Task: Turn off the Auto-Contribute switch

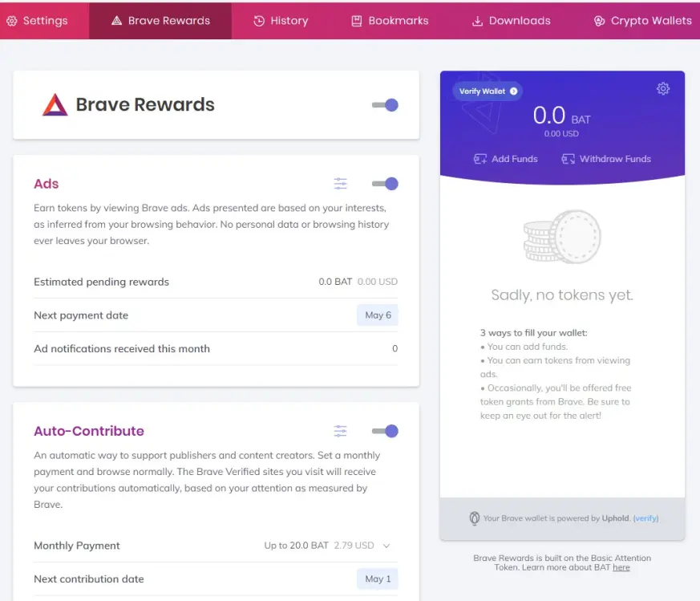Action: (x=385, y=431)
